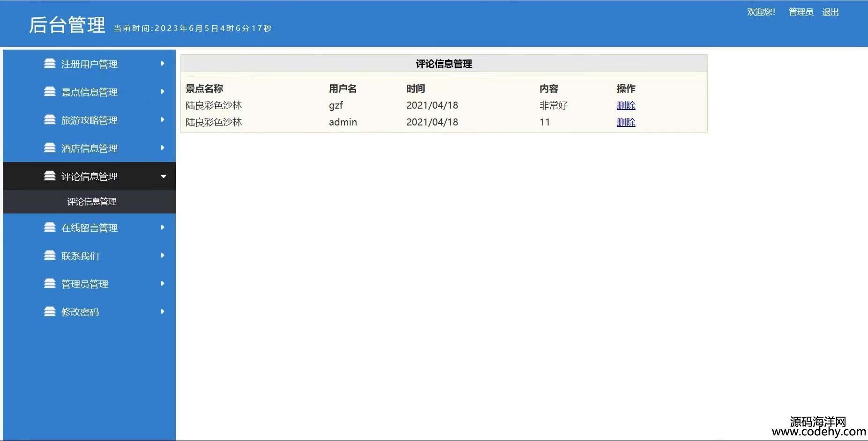
Task: Select the 评论信息管理 submenu entry
Action: (x=92, y=202)
